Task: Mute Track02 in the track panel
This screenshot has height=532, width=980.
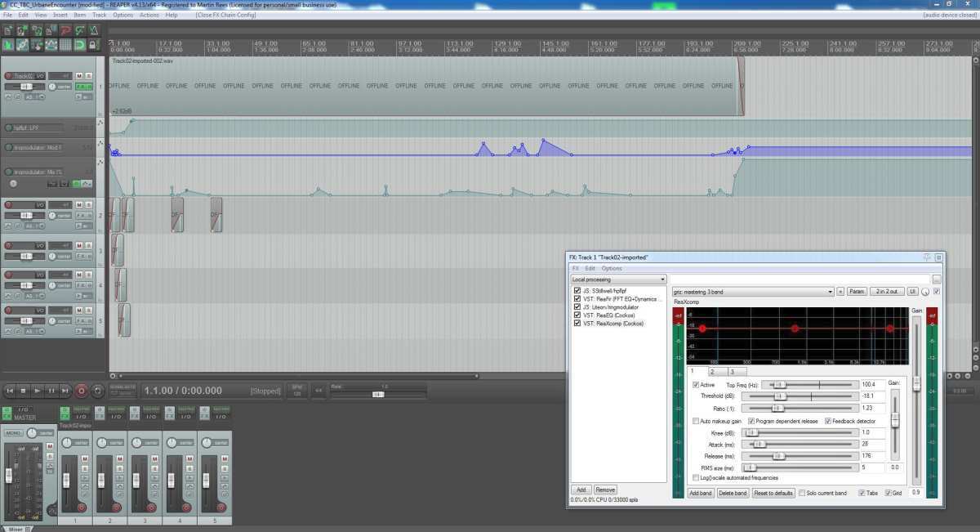Action: click(x=79, y=76)
